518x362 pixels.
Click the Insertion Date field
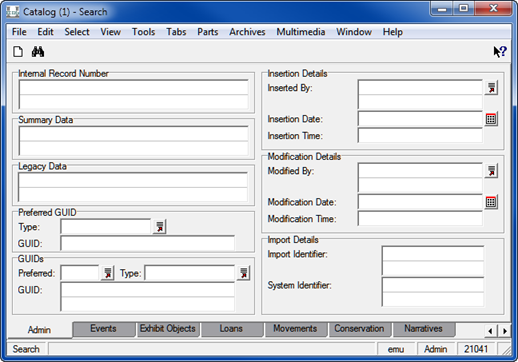pos(420,119)
